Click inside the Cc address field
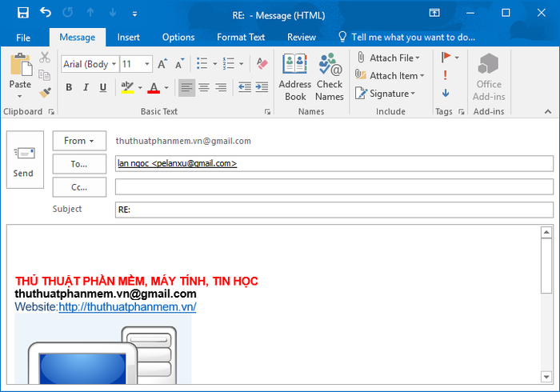560x392 pixels. pos(334,186)
